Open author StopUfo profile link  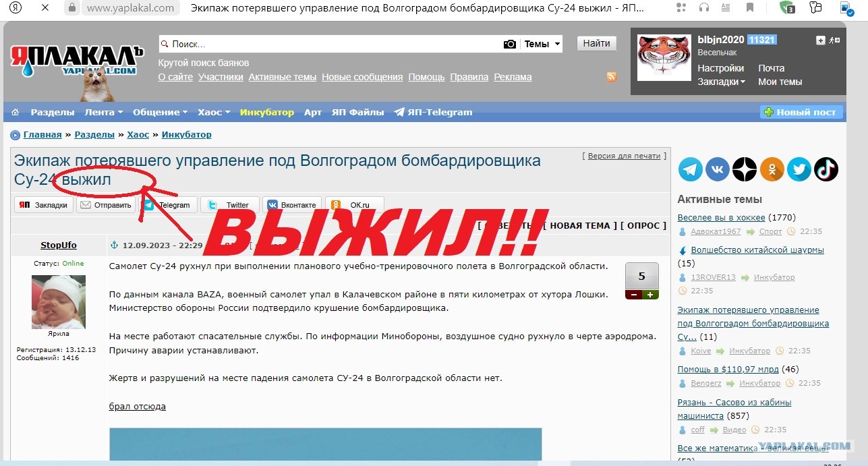pyautogui.click(x=59, y=245)
